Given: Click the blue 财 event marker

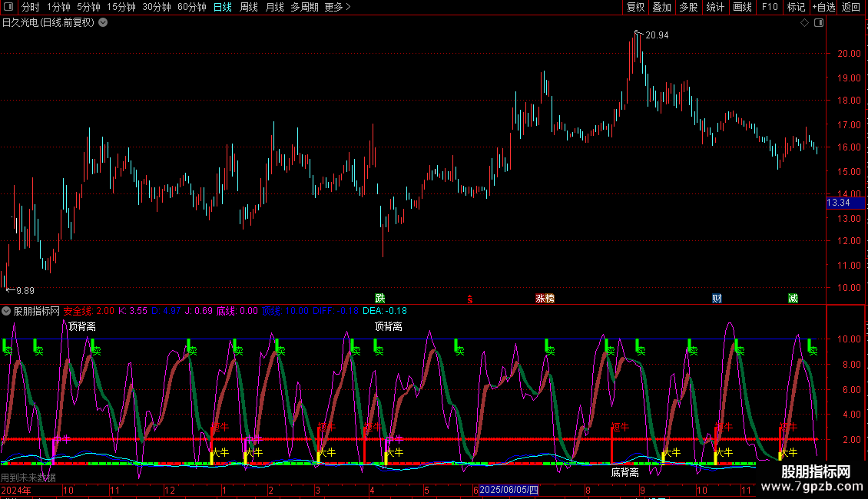Looking at the screenshot, I should [717, 298].
